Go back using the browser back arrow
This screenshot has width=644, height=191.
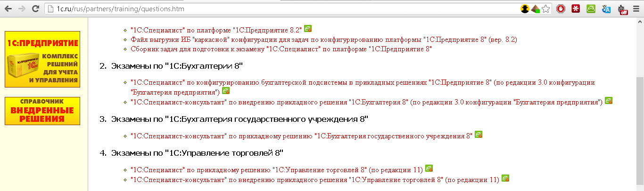(x=8, y=9)
